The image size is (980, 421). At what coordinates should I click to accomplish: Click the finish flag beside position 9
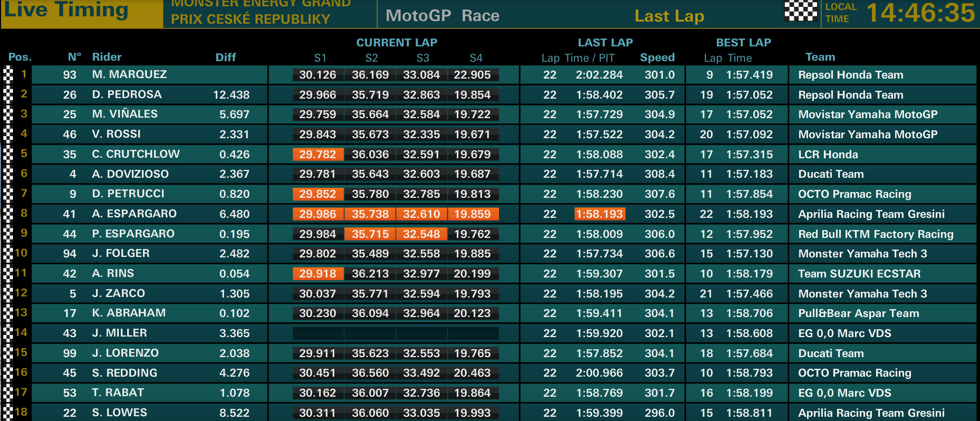8,234
